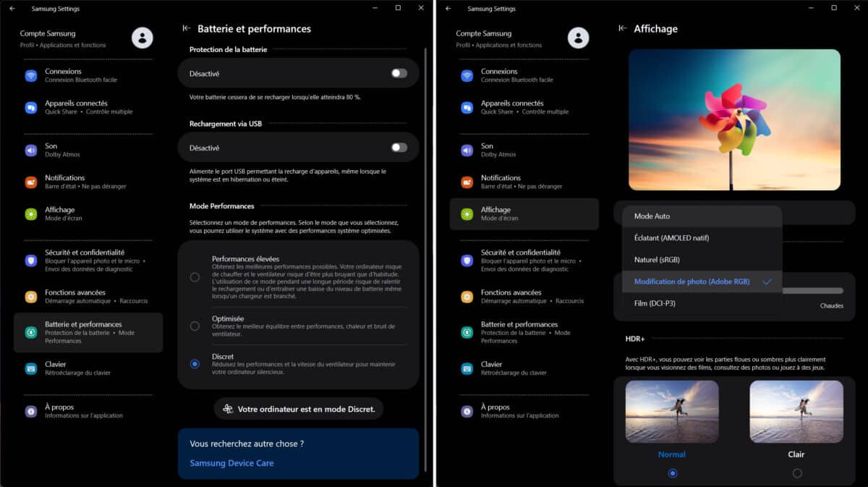Click 'Votre batterie cessera de se recharger' text

coord(275,97)
